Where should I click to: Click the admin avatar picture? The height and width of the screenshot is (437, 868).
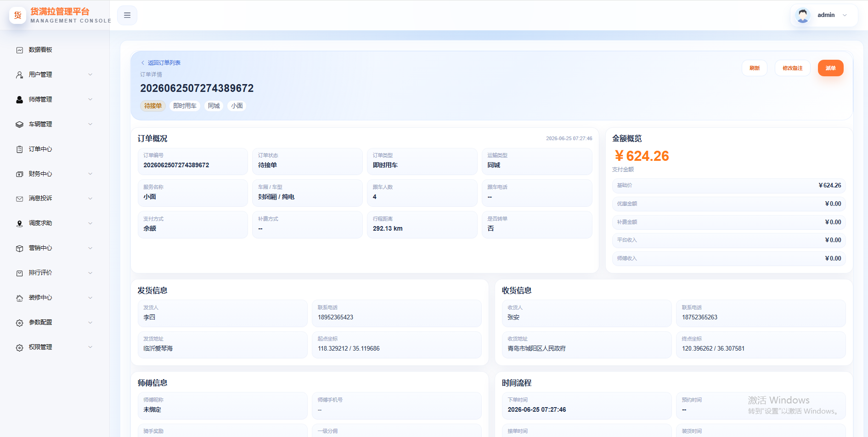[803, 15]
